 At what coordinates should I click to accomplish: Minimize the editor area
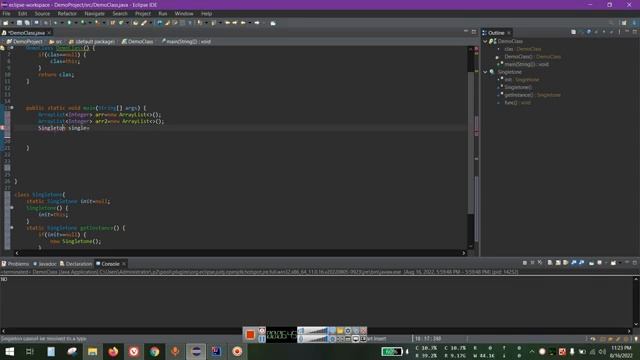coord(466,32)
